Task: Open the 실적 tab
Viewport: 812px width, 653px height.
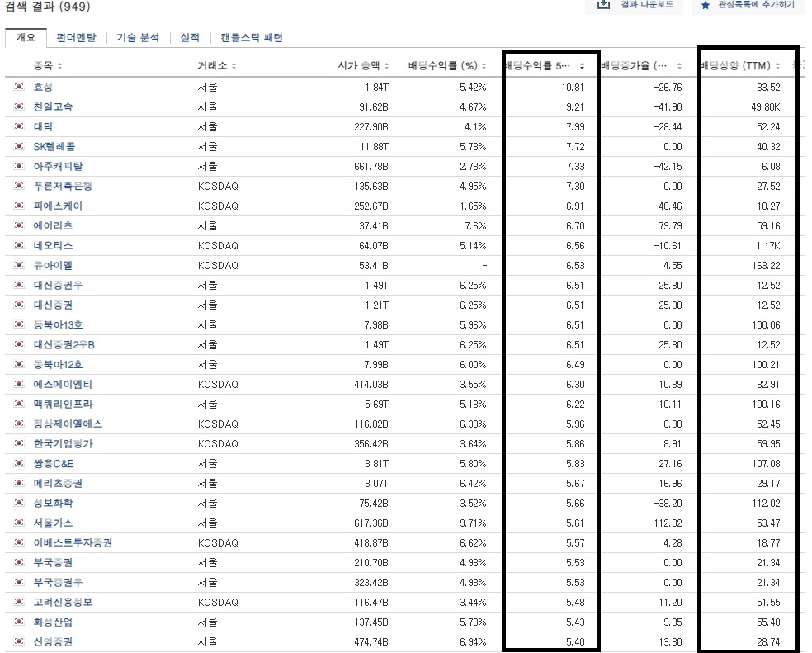Action: [x=190, y=37]
